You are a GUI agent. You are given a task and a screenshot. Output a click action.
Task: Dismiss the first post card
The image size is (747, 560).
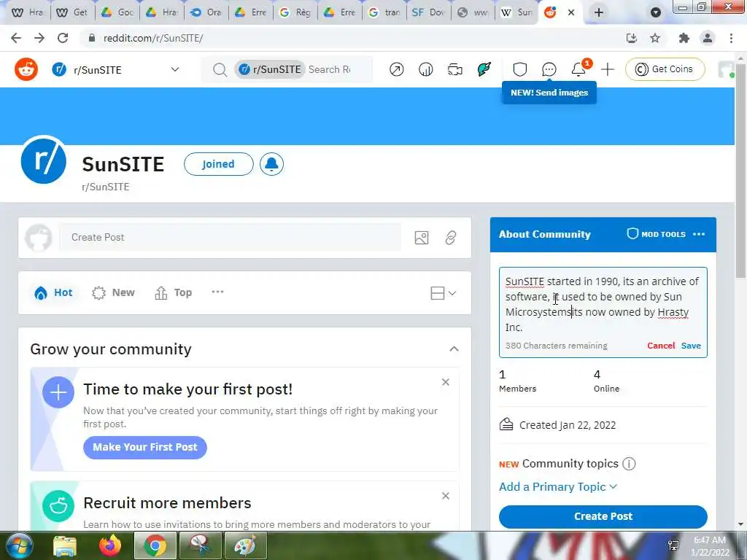446,382
